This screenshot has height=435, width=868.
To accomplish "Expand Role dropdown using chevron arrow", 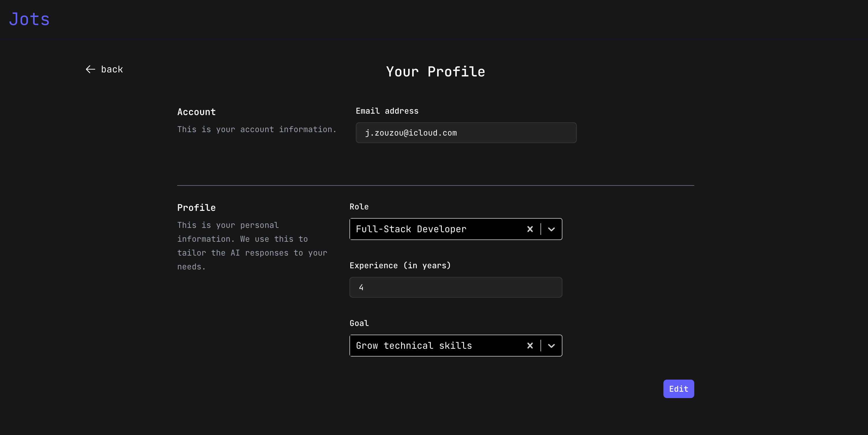I will [551, 229].
